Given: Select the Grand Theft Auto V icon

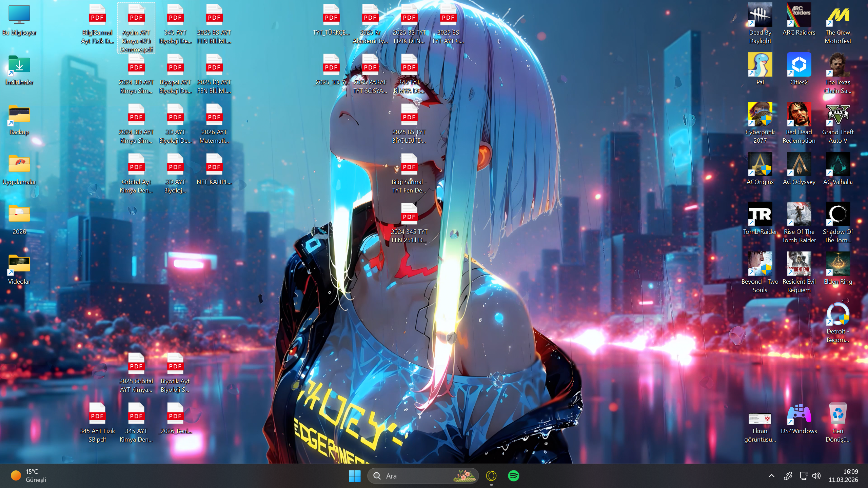Looking at the screenshot, I should [x=838, y=123].
